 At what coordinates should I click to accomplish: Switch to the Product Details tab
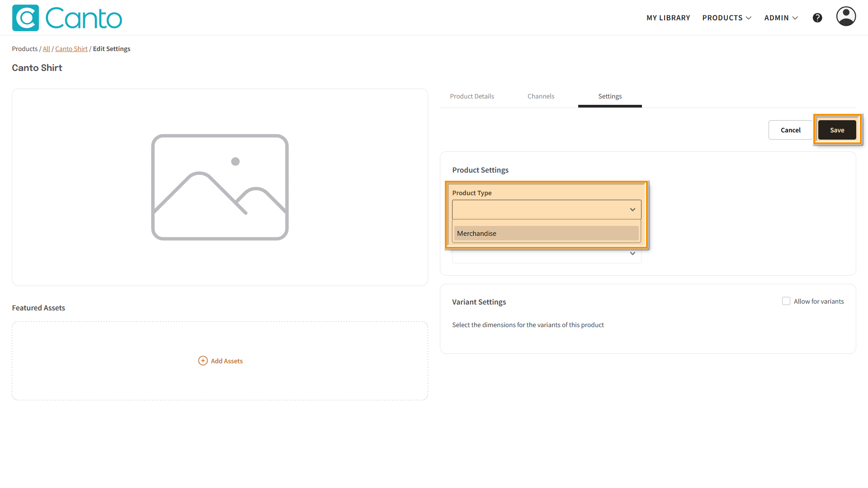[x=472, y=96]
